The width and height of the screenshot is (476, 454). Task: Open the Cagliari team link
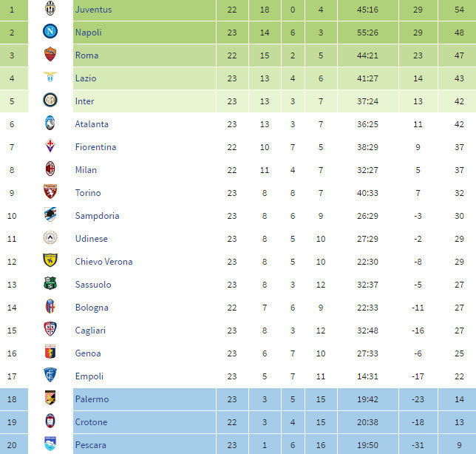click(x=91, y=331)
